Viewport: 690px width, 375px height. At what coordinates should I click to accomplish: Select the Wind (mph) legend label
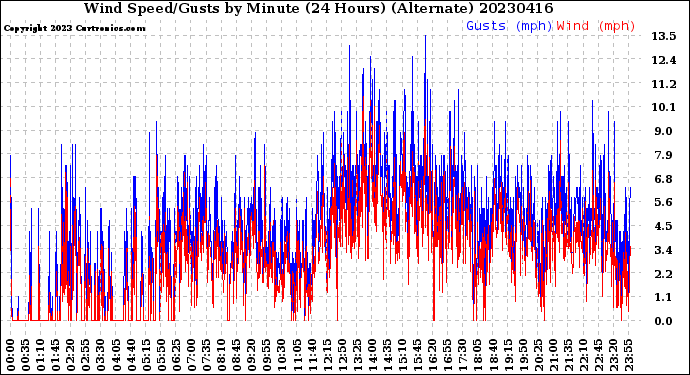pyautogui.click(x=596, y=26)
